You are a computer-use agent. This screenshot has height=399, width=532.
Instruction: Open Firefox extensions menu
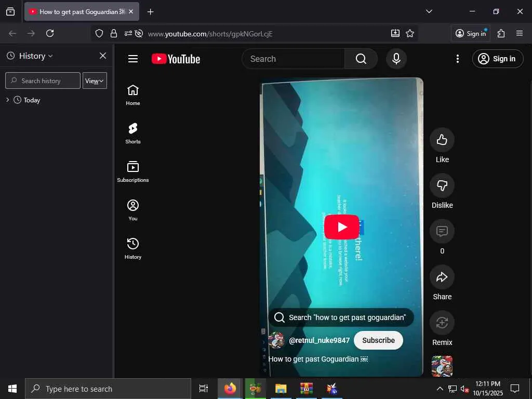click(501, 33)
